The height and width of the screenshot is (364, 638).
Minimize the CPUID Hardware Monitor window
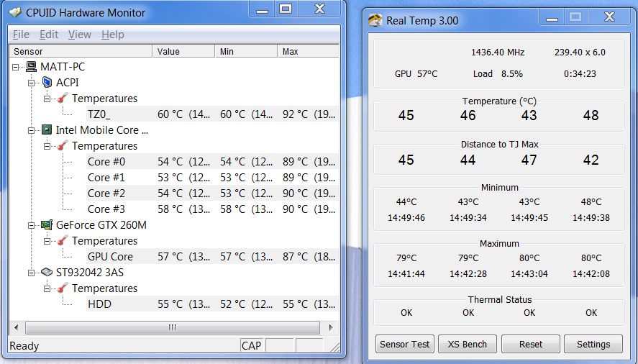pos(263,9)
